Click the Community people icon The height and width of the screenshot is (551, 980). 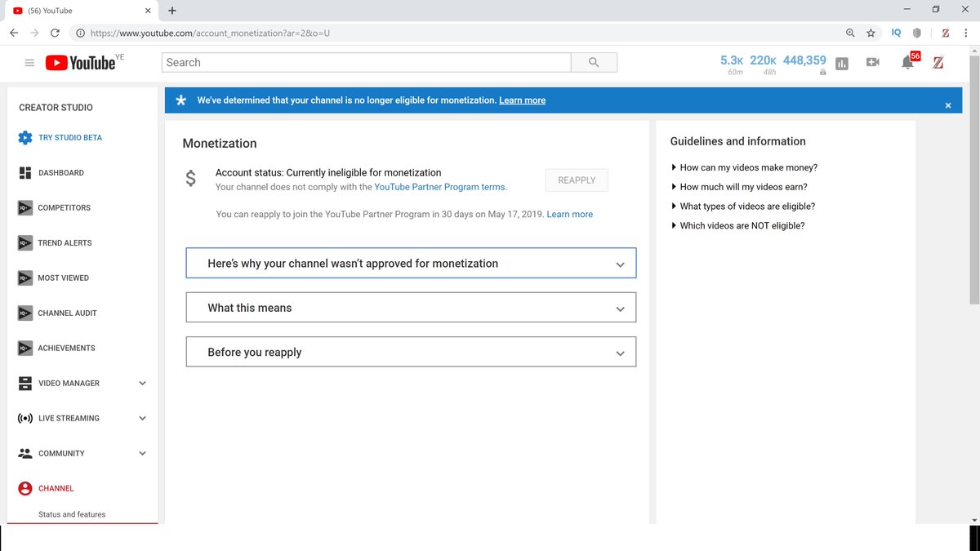tap(24, 453)
